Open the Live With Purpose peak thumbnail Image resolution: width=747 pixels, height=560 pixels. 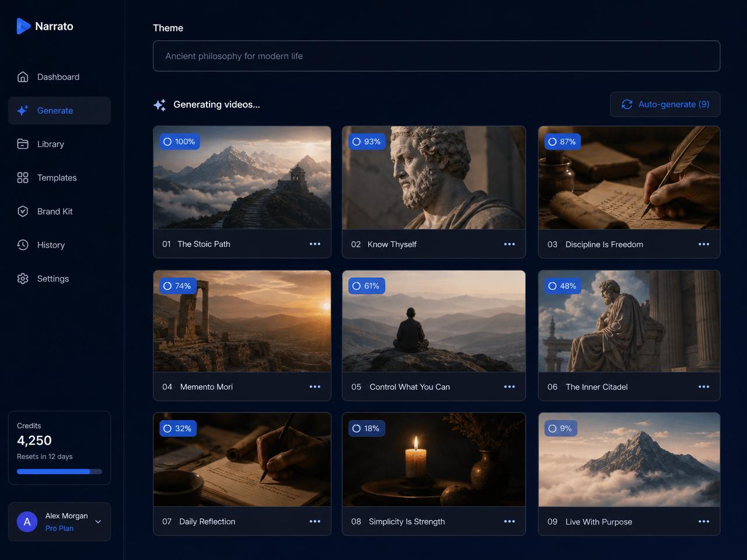click(x=629, y=460)
